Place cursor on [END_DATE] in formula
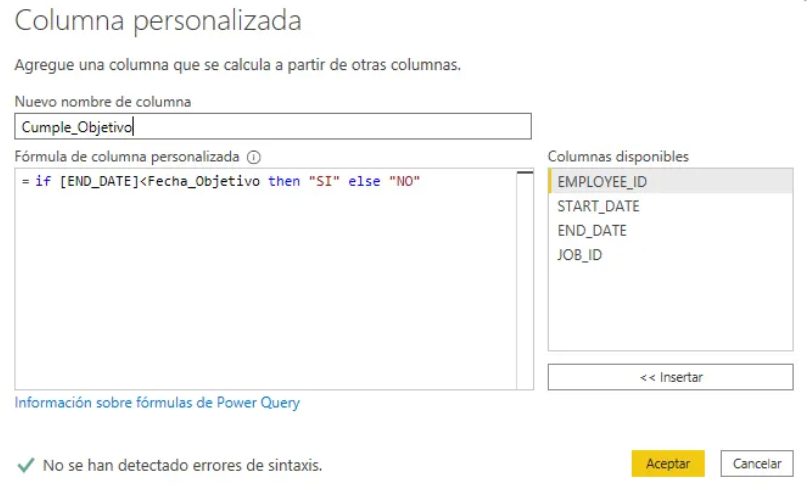807x487 pixels. 99,182
